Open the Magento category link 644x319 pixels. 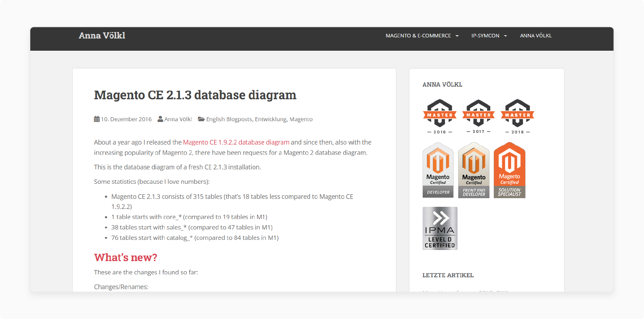click(x=301, y=119)
